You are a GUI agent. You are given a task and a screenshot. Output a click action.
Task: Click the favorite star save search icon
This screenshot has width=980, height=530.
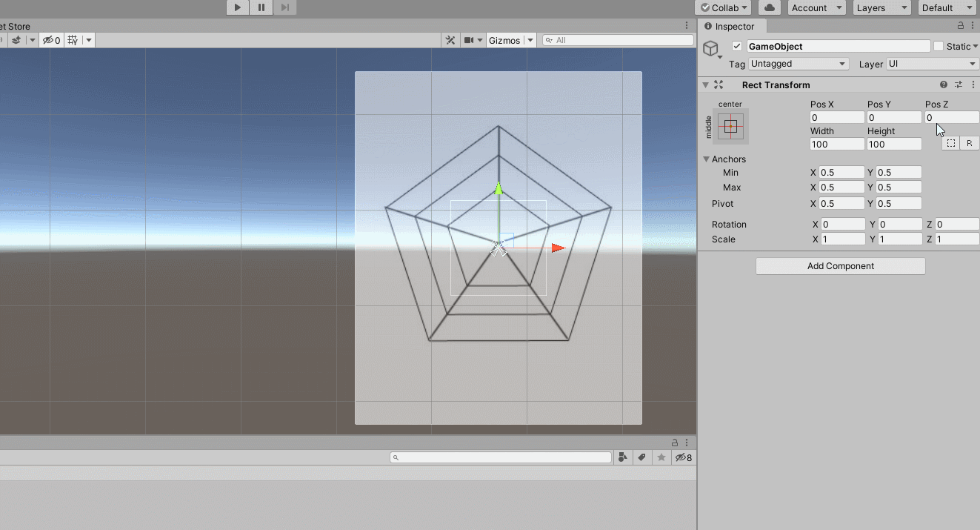tap(661, 457)
